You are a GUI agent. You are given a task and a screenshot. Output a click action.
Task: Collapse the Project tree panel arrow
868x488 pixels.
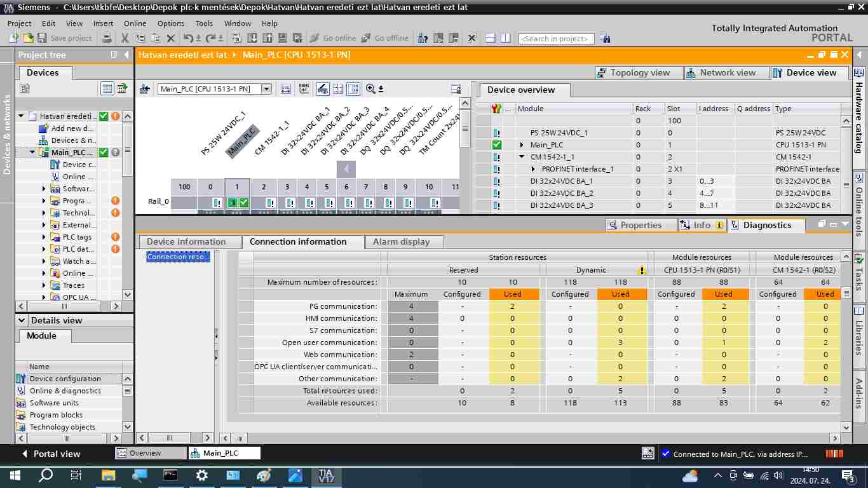(x=126, y=55)
